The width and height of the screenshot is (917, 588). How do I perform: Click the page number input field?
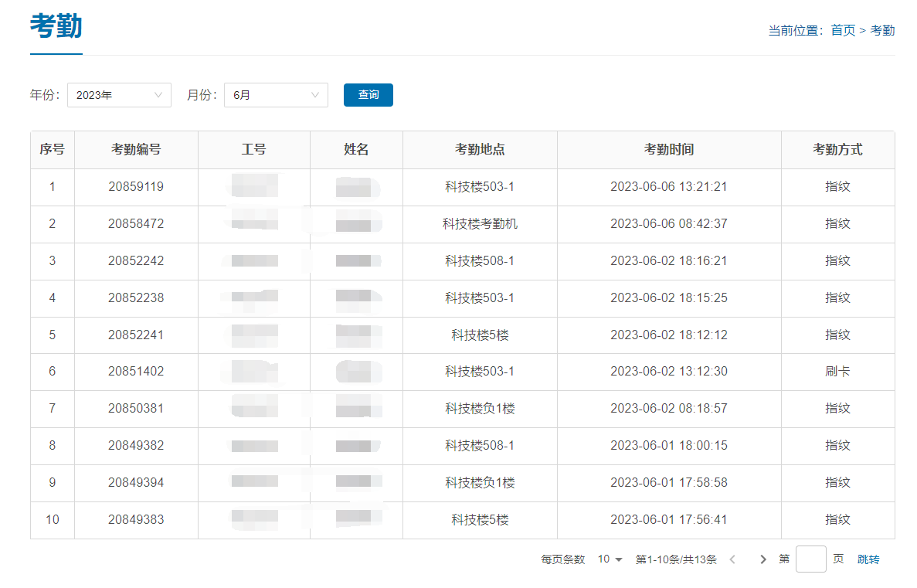pyautogui.click(x=810, y=559)
